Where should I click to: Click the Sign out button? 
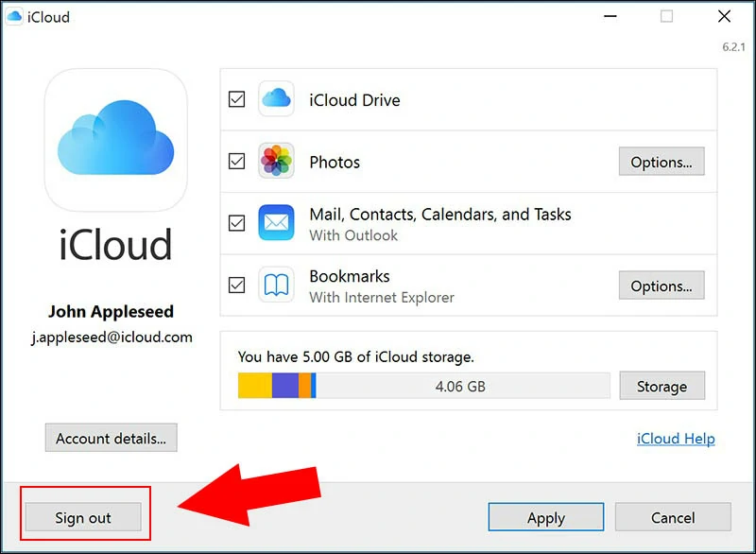coord(83,517)
